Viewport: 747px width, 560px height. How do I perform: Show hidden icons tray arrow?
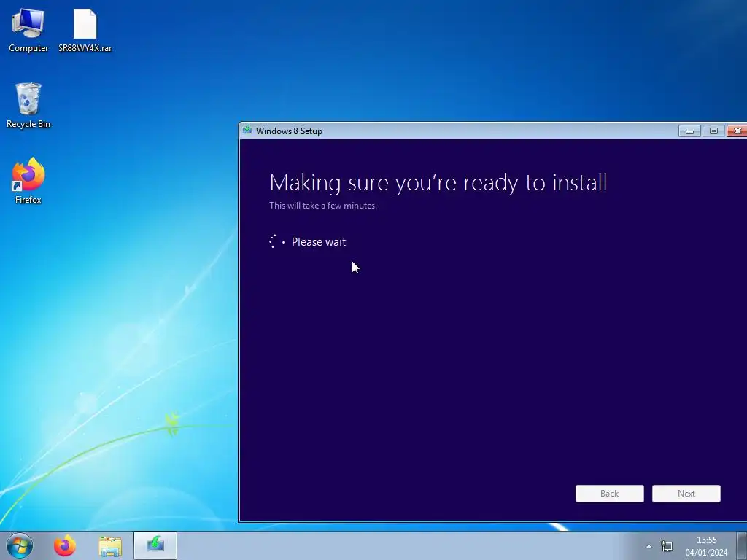pos(649,546)
